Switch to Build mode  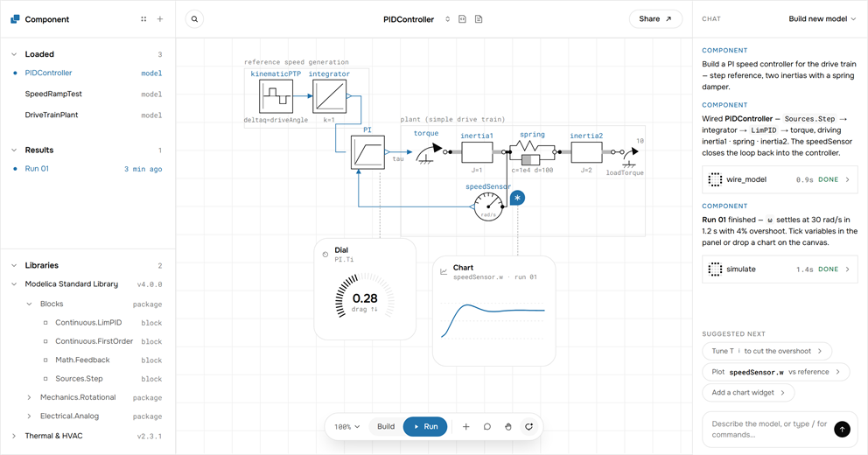[386, 427]
